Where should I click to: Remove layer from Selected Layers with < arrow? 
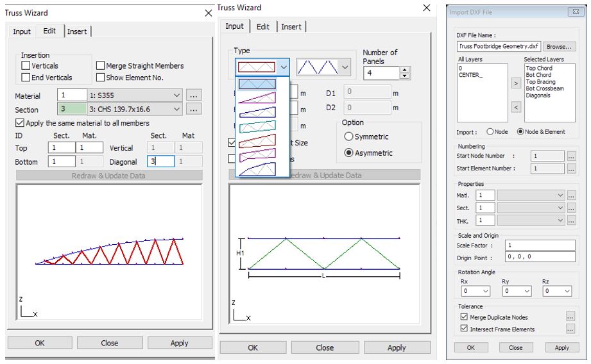[516, 107]
